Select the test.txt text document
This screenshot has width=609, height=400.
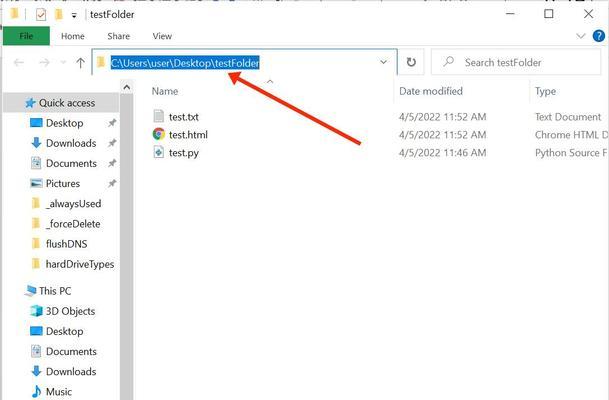(x=183, y=117)
